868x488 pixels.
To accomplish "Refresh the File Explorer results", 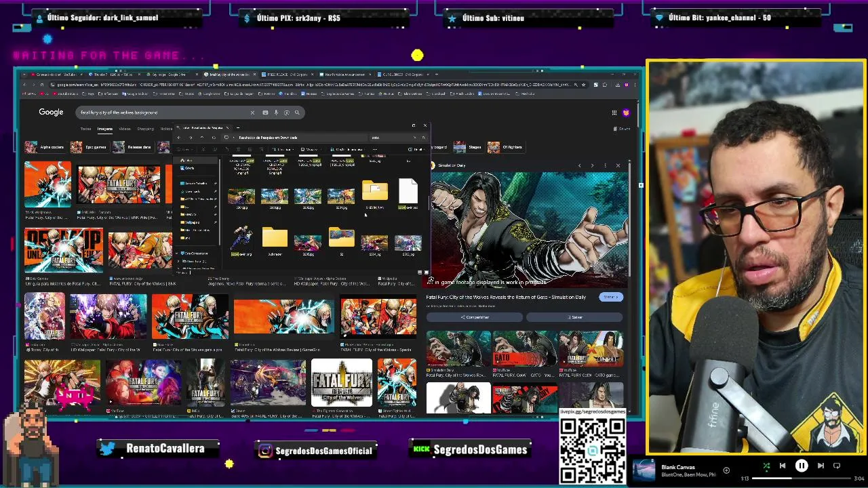I will tap(214, 138).
